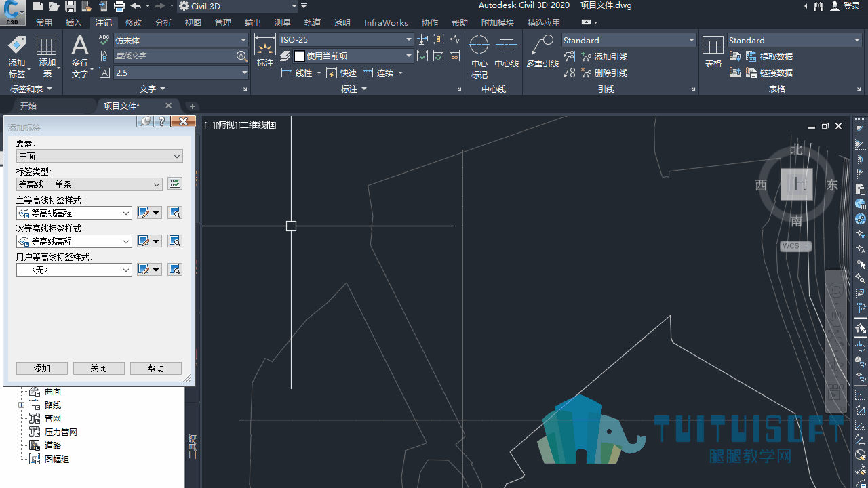Open the ISO-25 dimension style dropdown
868x488 pixels.
pos(347,39)
